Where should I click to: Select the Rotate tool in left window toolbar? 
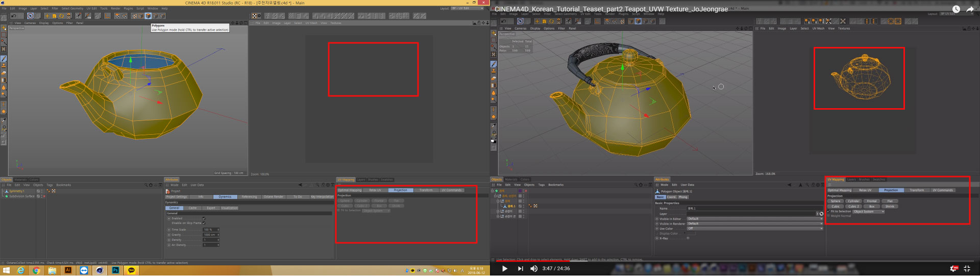tap(61, 16)
